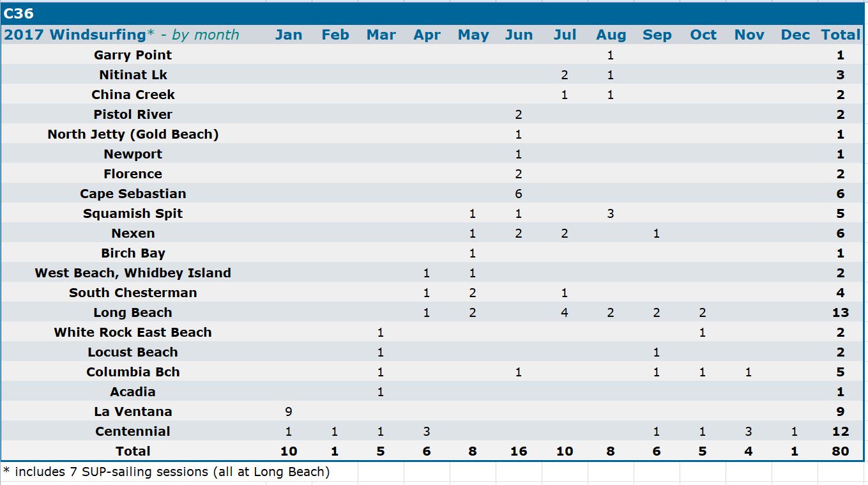Click the West Beach, Whidbey Island label
Image resolution: width=868 pixels, height=485 pixels.
click(133, 273)
